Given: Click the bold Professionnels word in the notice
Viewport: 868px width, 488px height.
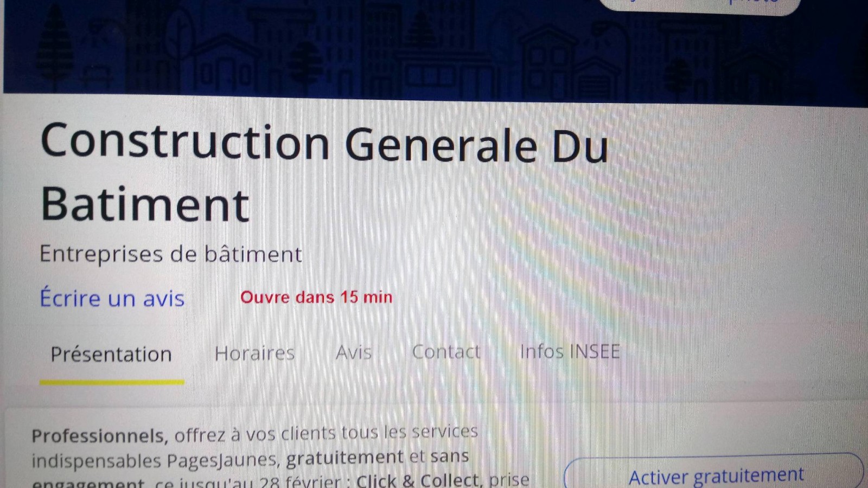Looking at the screenshot, I should coord(99,436).
